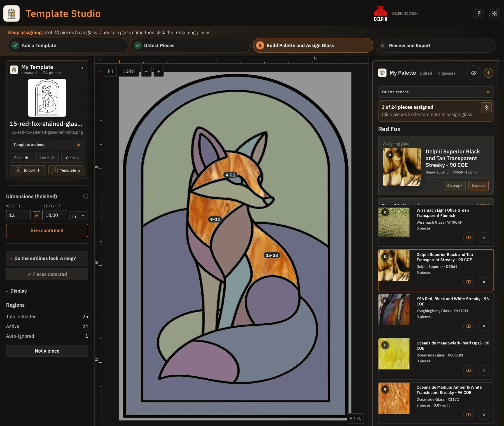Click Deselect for the assigning glass
Screen dimensions: 504x426
click(x=479, y=186)
